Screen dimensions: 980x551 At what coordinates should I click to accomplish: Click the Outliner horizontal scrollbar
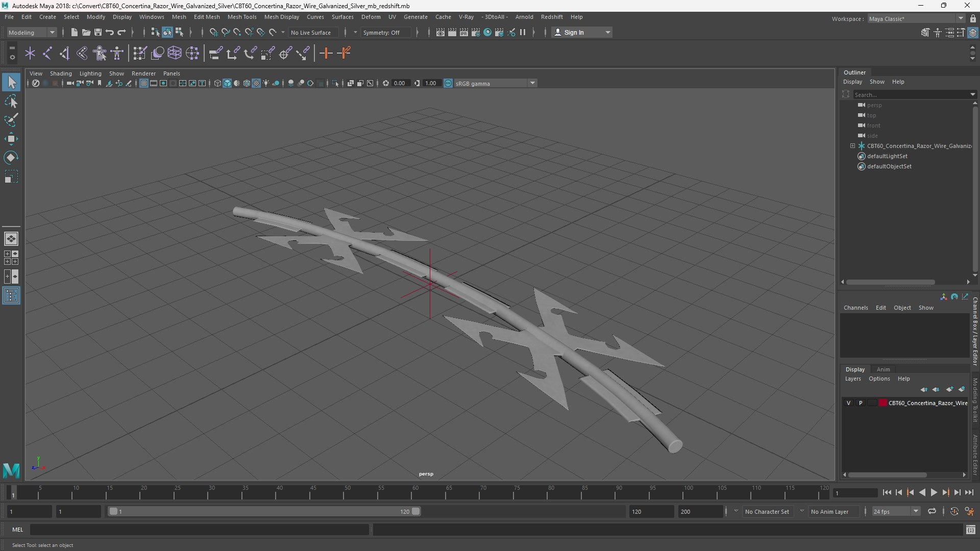pos(890,282)
